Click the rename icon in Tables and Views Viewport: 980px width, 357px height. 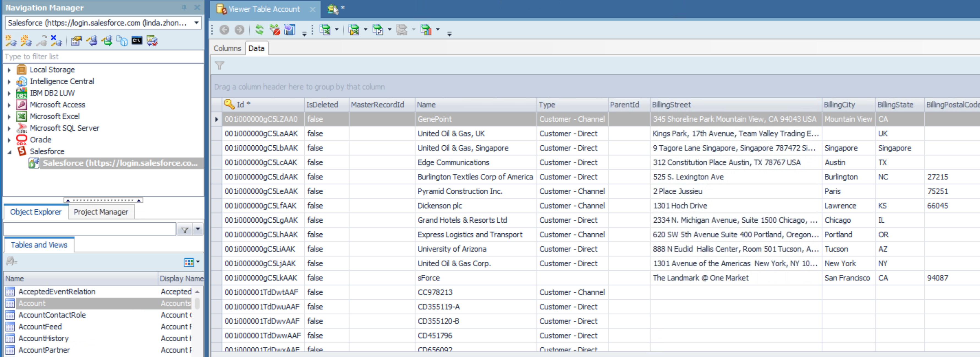coord(12,262)
